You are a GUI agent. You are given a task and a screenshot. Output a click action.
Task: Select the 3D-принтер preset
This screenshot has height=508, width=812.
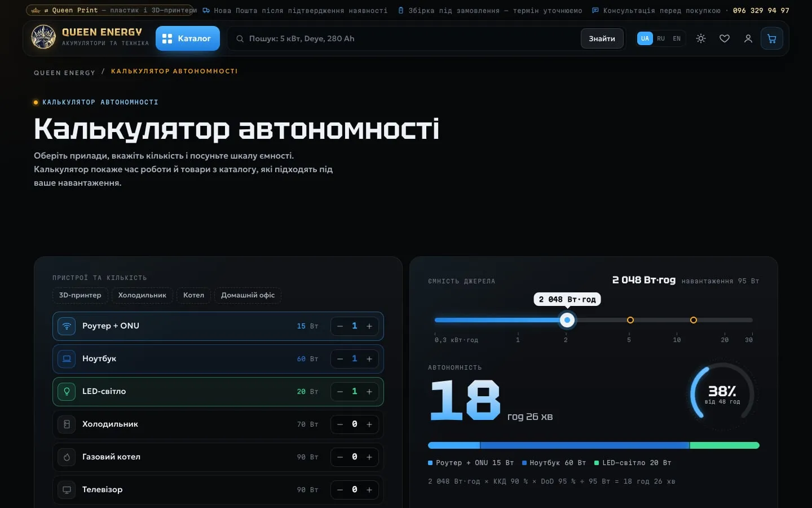point(80,295)
